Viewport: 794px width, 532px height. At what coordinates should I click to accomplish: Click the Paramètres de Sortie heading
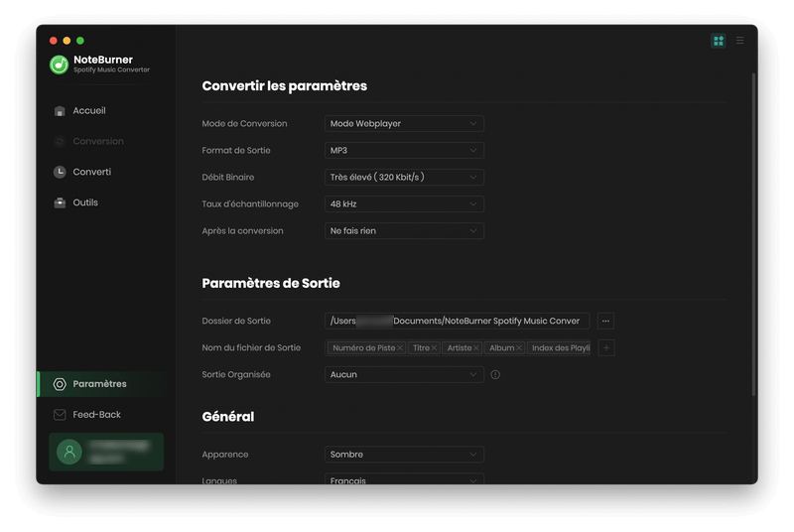click(270, 283)
